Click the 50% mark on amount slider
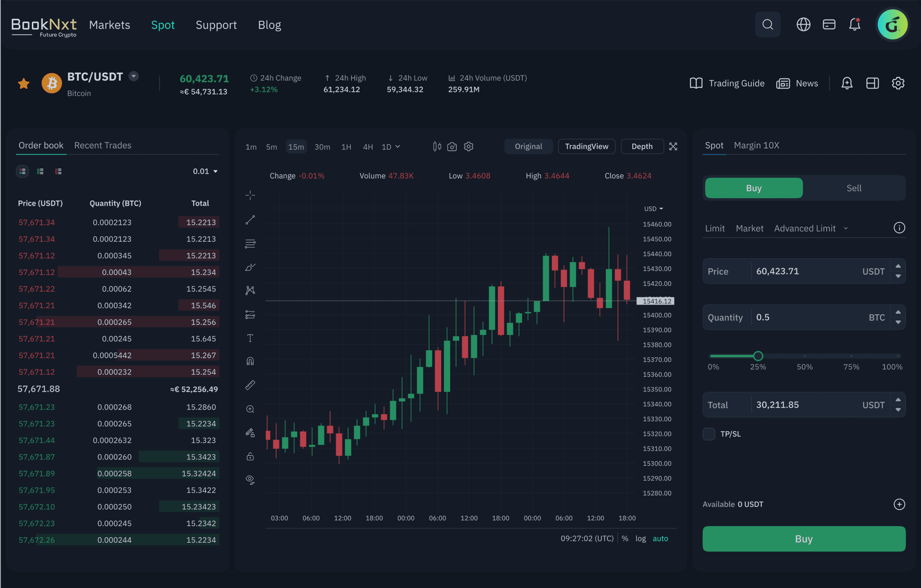This screenshot has height=588, width=921. point(805,356)
